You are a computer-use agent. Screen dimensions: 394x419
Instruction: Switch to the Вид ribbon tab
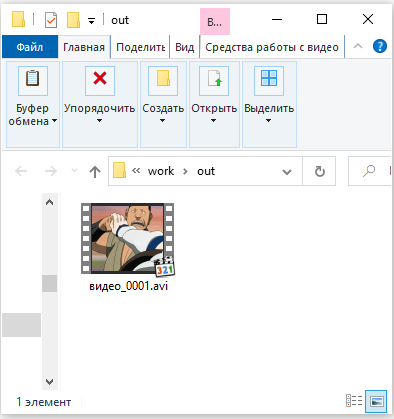[185, 47]
